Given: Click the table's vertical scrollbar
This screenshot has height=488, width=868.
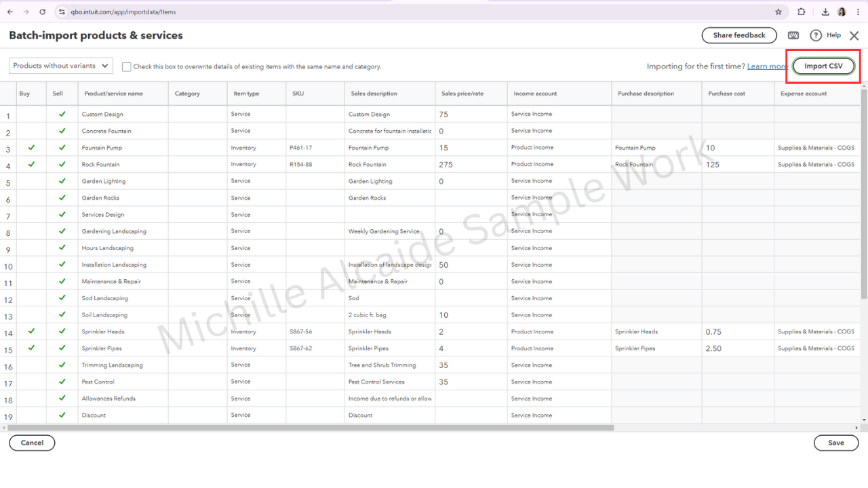Looking at the screenshot, I should tap(864, 193).
